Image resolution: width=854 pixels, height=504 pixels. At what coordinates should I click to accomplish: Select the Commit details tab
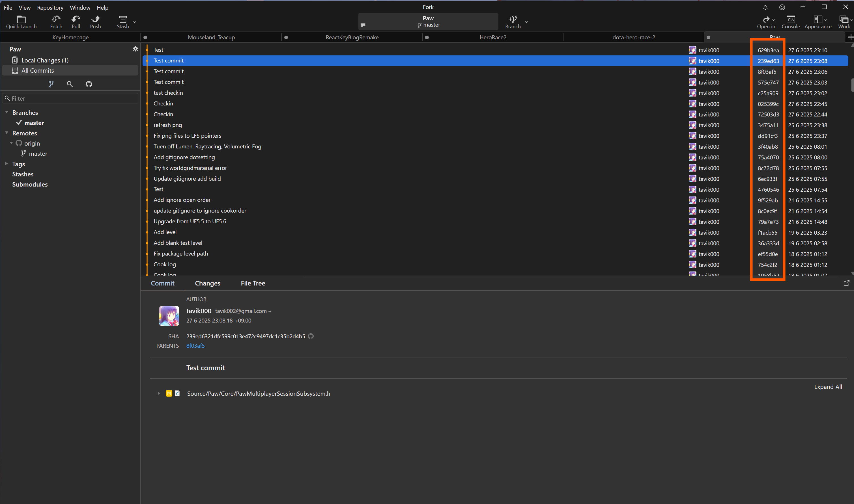click(162, 283)
